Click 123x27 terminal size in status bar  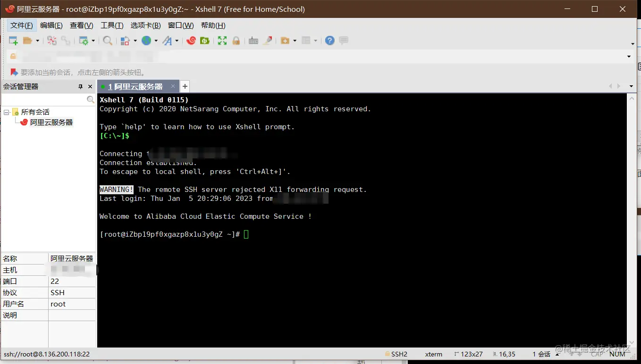(468, 354)
